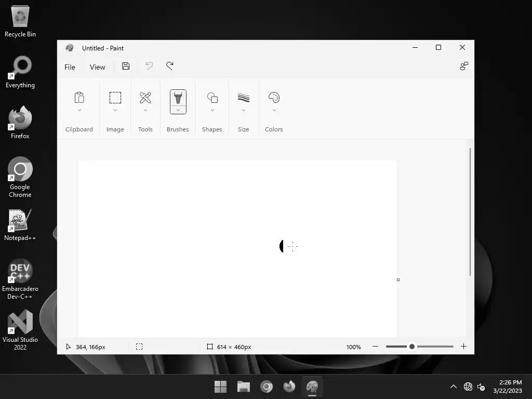Open the clock showing 2:26 PM
Viewport: 532px width, 399px height.
point(508,387)
